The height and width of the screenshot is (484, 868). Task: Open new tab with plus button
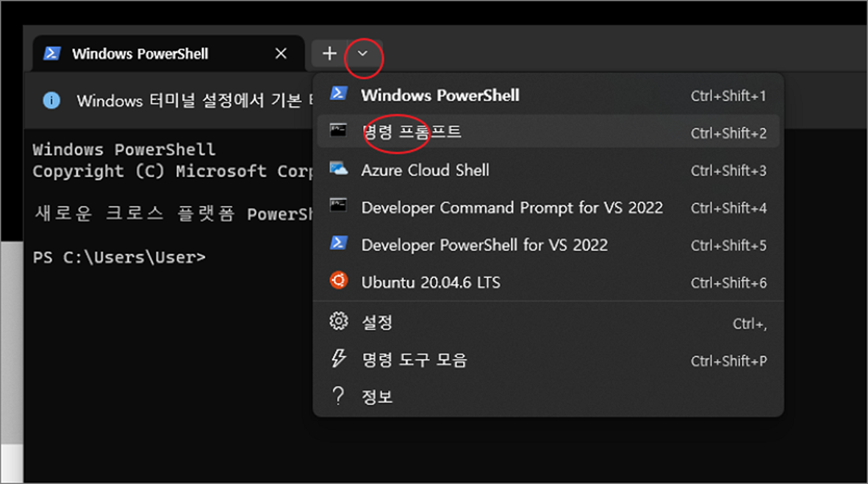[329, 54]
